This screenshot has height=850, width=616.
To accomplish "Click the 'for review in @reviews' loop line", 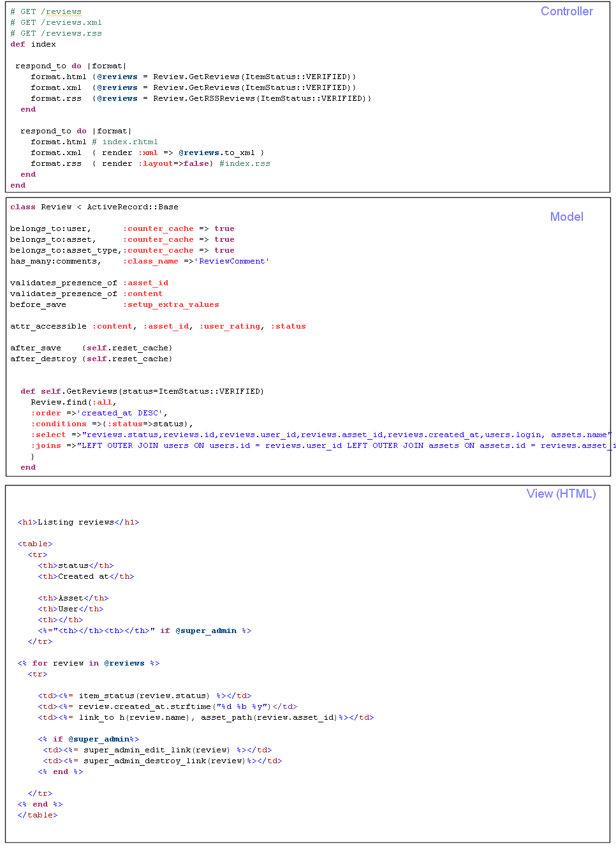I will [88, 663].
